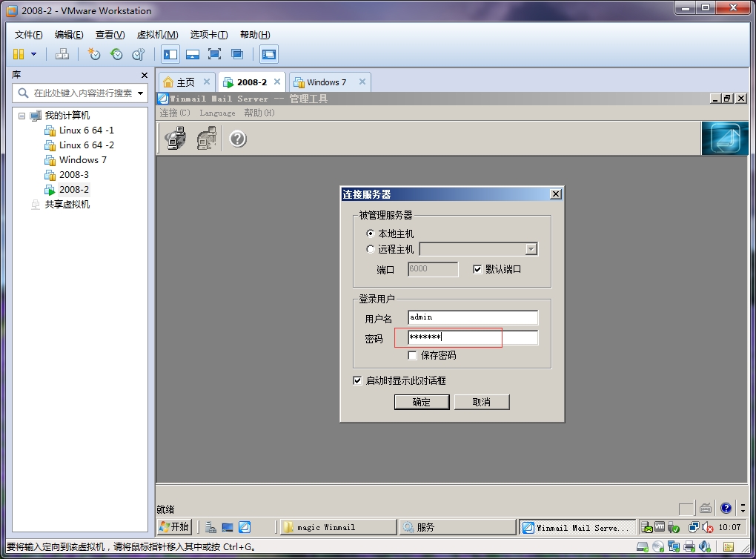Click the 用户名 field containing admin
Image resolution: width=756 pixels, height=559 pixels.
(x=473, y=317)
